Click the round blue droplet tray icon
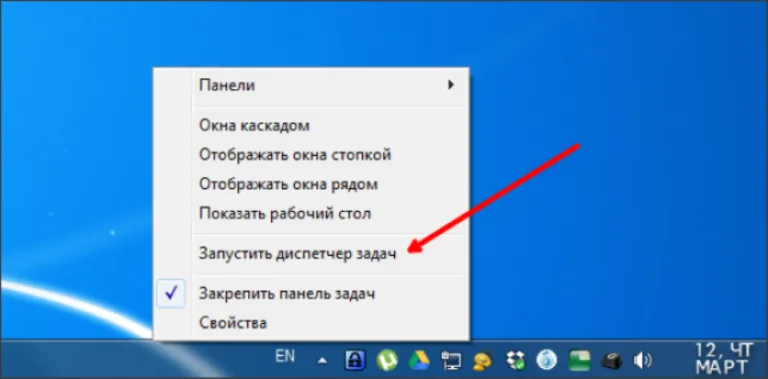This screenshot has width=768, height=379. pos(546,360)
